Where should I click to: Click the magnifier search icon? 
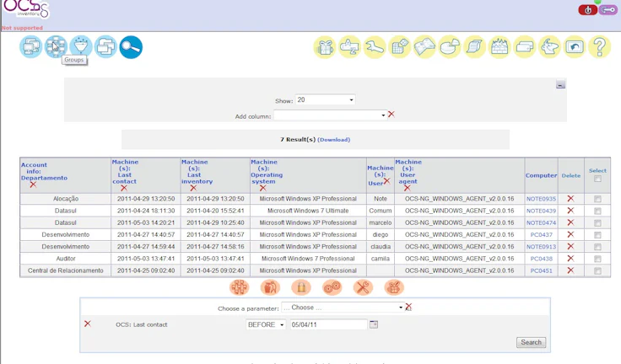coord(131,46)
